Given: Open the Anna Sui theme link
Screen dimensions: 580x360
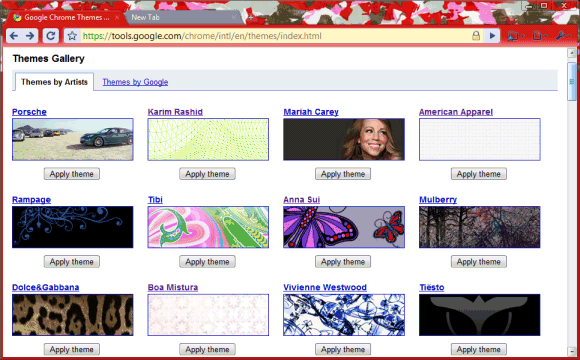Looking at the screenshot, I should click(301, 199).
